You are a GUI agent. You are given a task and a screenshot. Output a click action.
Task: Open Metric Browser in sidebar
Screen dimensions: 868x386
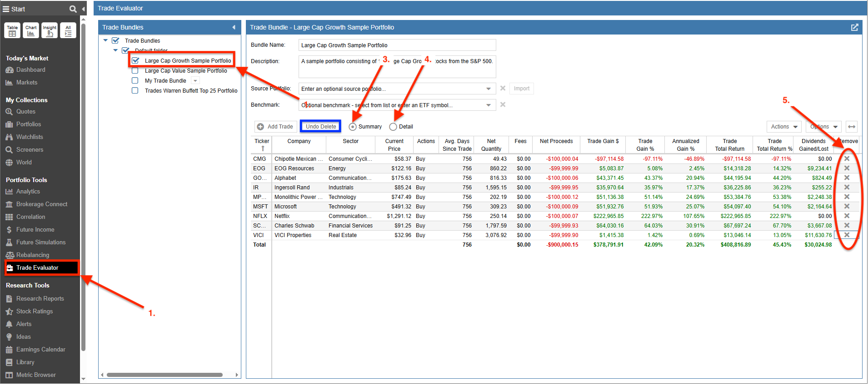(35, 375)
